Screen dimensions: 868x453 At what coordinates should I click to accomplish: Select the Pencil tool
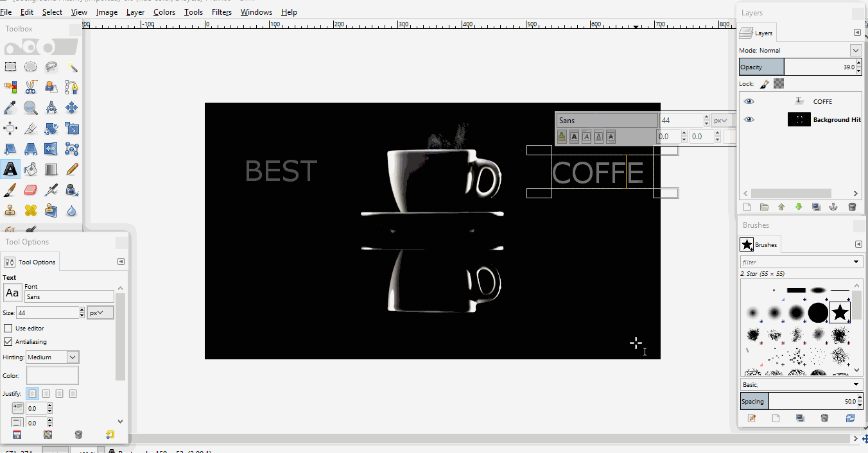pyautogui.click(x=72, y=169)
